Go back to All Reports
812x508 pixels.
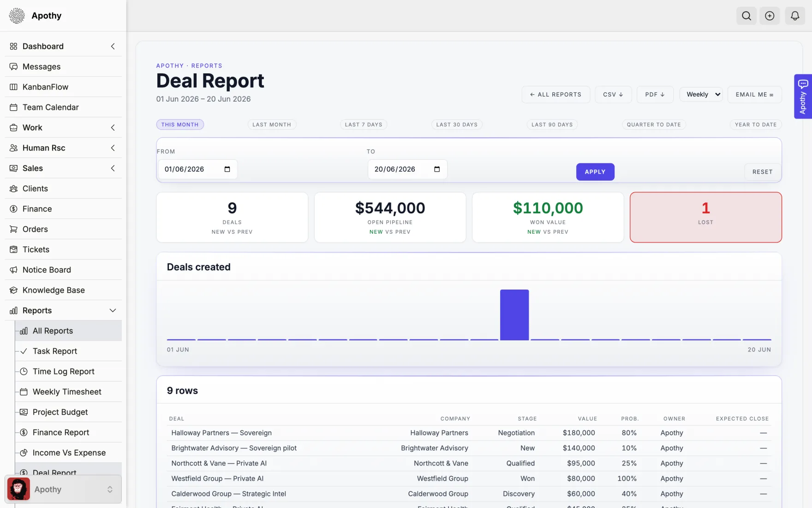point(555,94)
